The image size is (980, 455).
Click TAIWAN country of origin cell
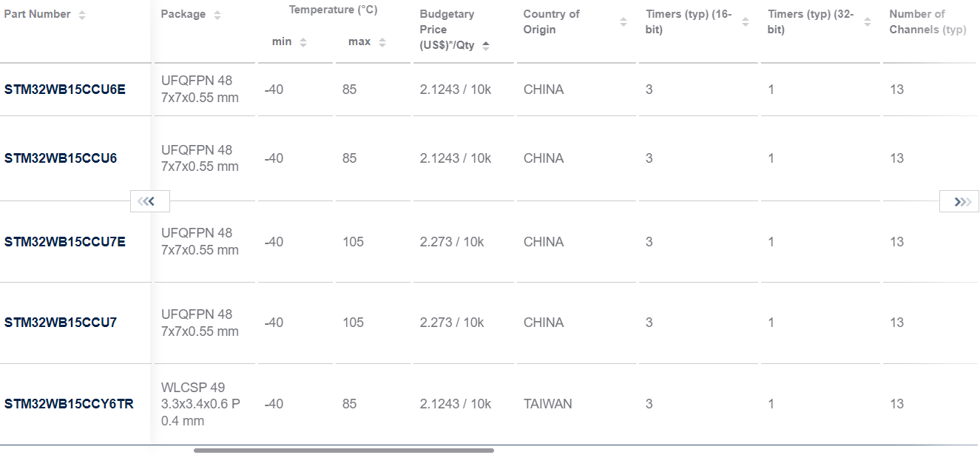(x=547, y=404)
